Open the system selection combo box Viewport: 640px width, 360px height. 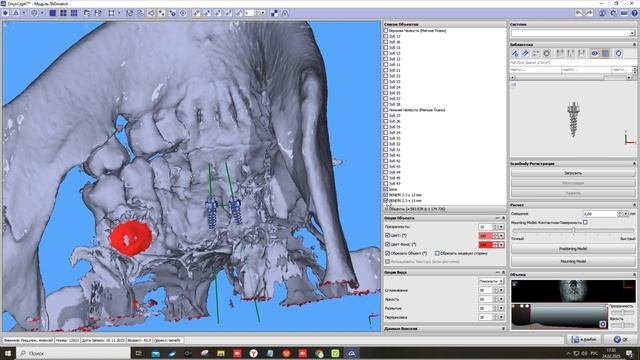point(573,33)
